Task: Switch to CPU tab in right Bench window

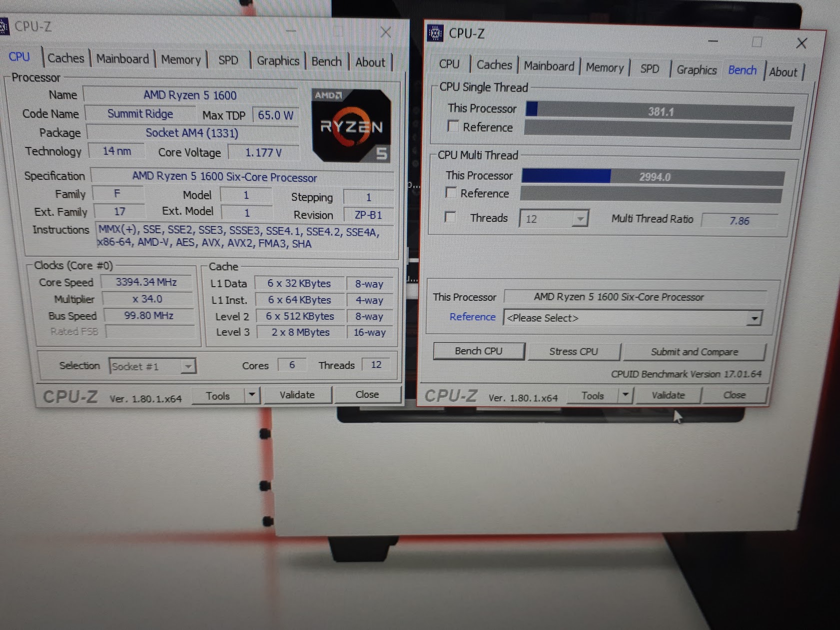Action: (x=449, y=64)
